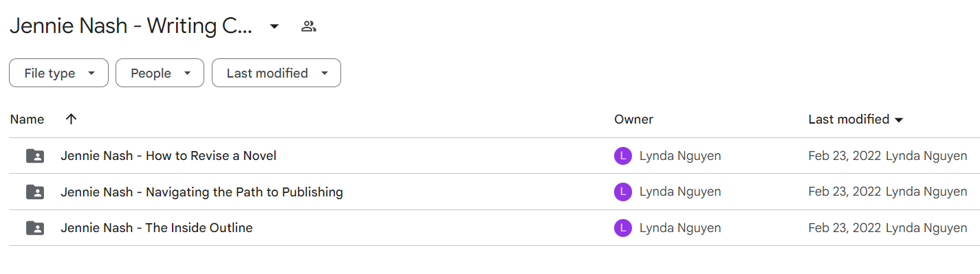
Task: Click Lynda Nguyen avatar in second row
Action: [622, 192]
